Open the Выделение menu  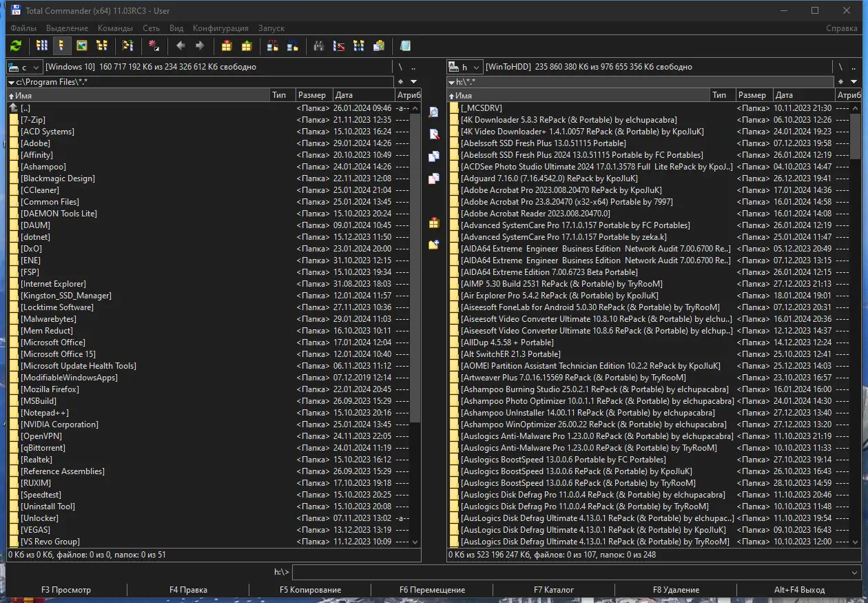tap(67, 28)
